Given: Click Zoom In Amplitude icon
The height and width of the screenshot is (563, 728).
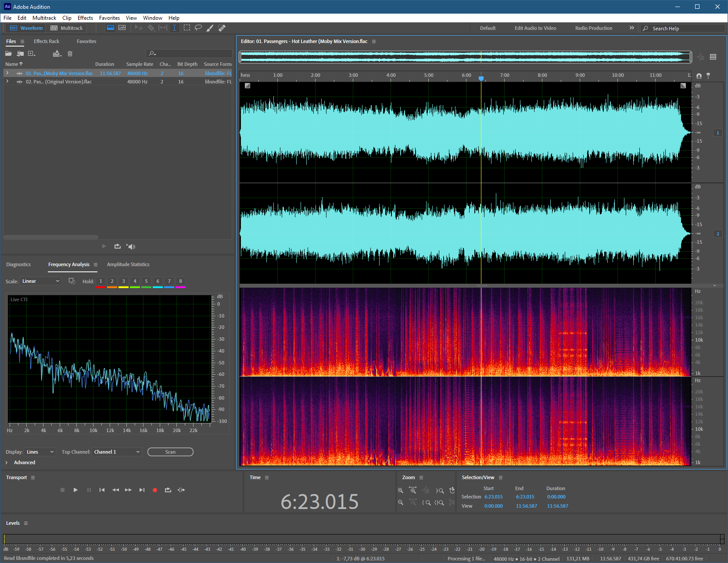Looking at the screenshot, I should [400, 490].
